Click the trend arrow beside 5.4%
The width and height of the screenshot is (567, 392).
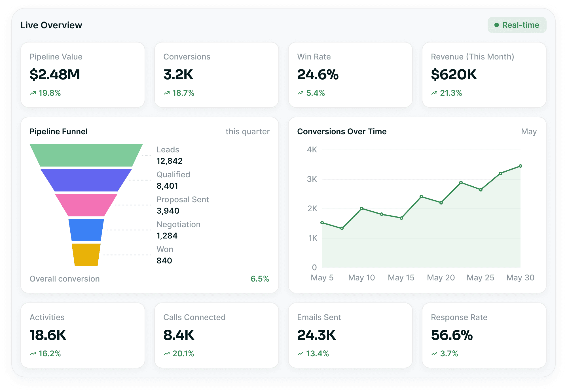[x=301, y=93]
